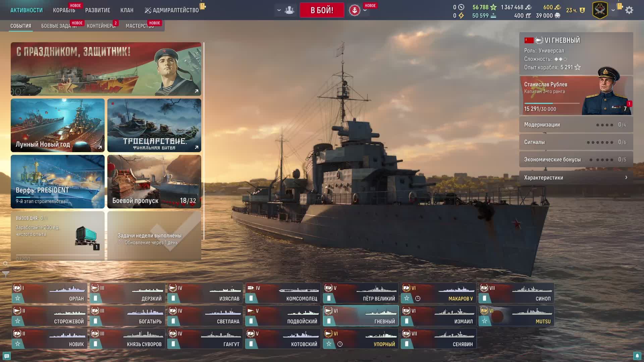Image resolution: width=644 pixels, height=362 pixels.
Task: Click the doubloons gold icon
Action: click(557, 7)
